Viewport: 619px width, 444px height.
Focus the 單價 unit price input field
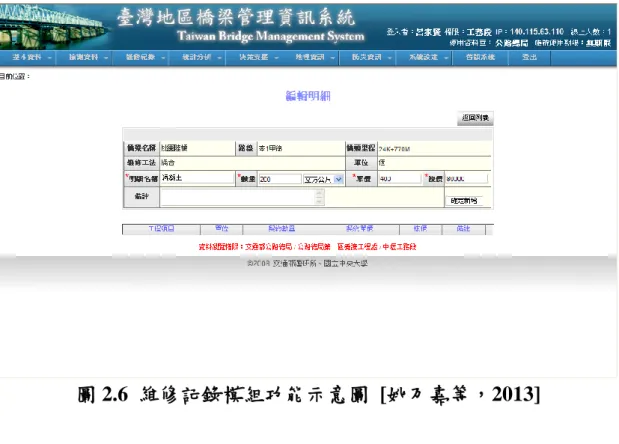(400, 179)
